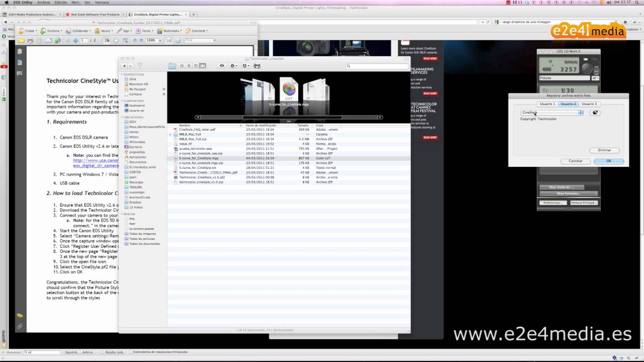Click the Finder search field
This screenshot has height=362, width=644.
377,66
